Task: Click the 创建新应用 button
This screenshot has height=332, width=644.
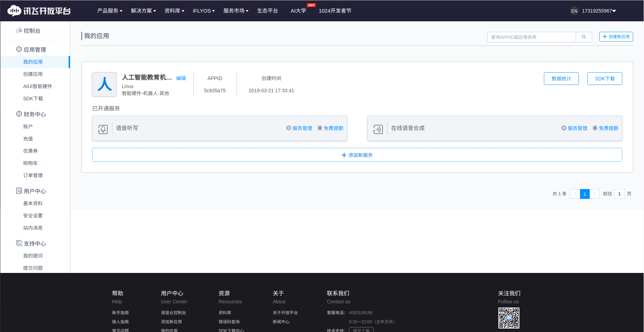Action: (x=616, y=37)
